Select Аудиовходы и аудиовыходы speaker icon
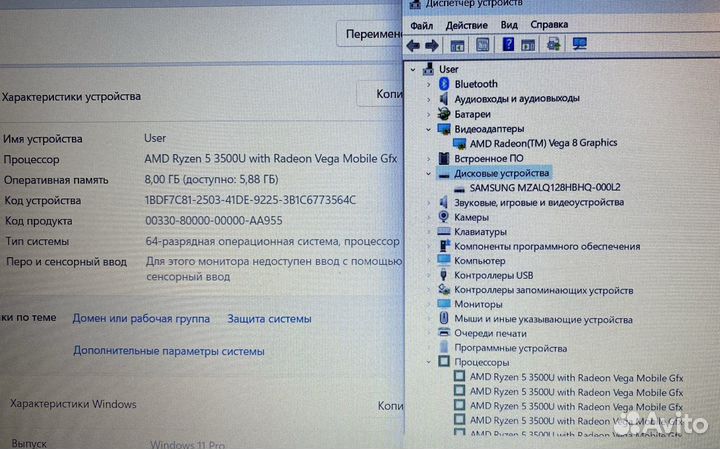720x449 pixels. click(x=444, y=98)
